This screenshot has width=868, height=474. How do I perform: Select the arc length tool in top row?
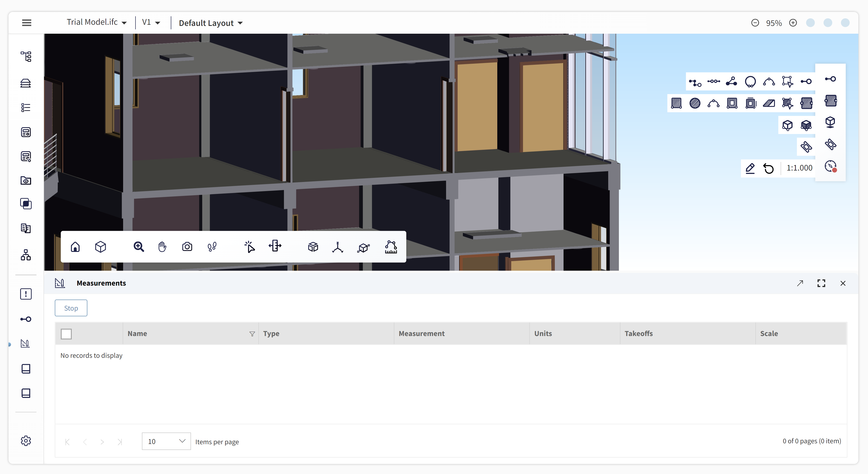pyautogui.click(x=769, y=82)
